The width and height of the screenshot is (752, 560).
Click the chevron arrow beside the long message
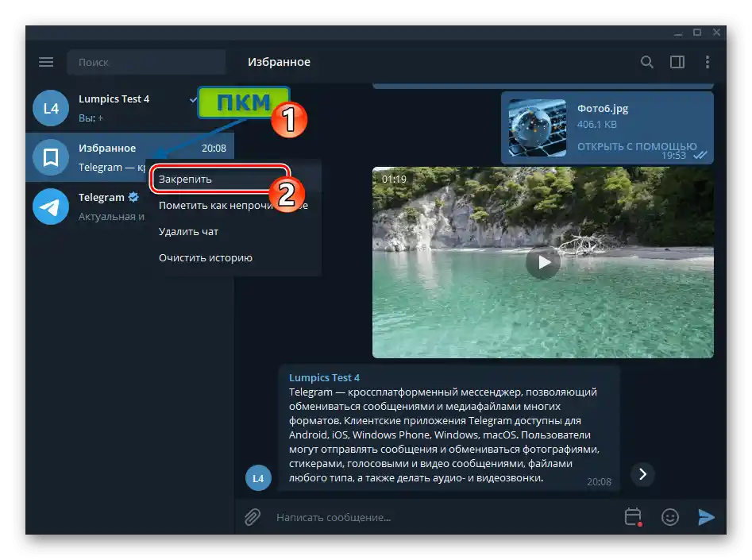click(x=642, y=474)
